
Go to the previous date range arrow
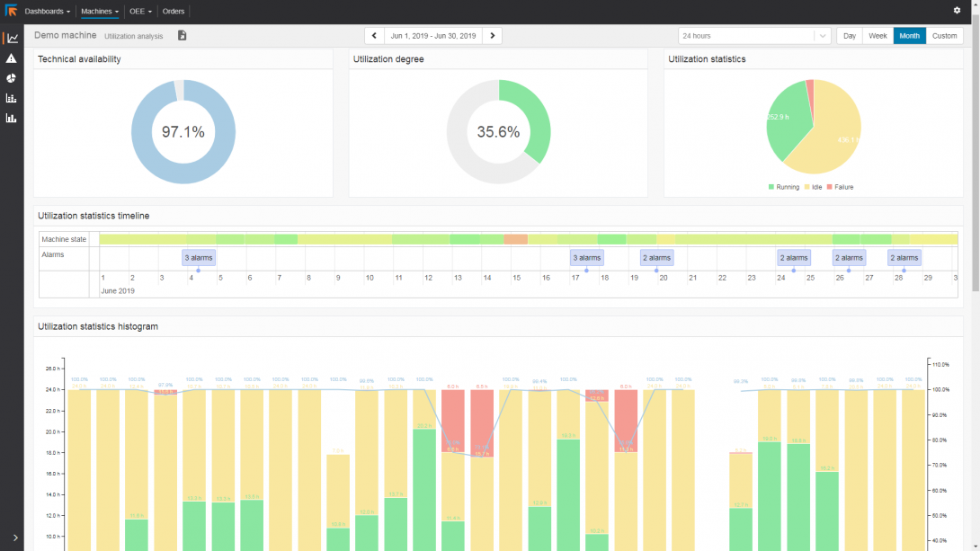pos(375,36)
